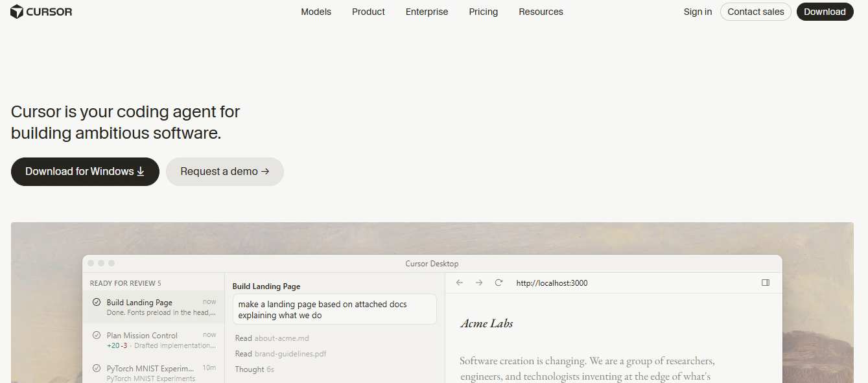Open the Resources menu
Viewport: 868px width, 383px height.
[541, 12]
